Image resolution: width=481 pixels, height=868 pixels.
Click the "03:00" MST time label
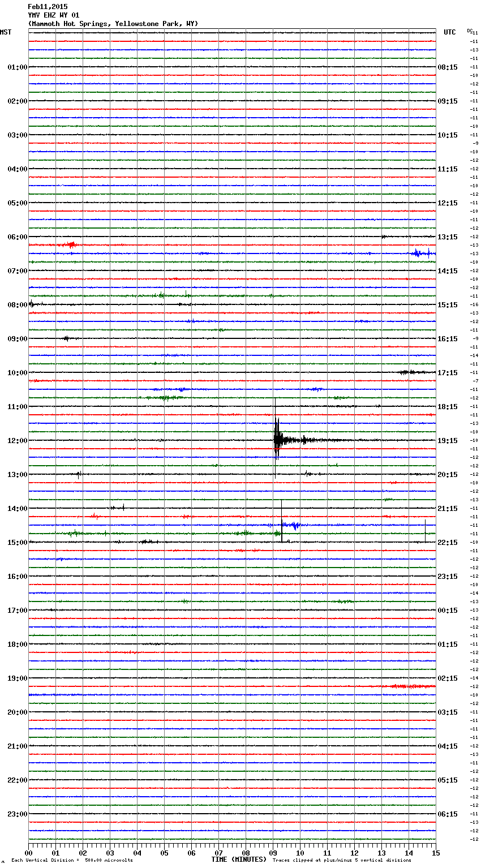(x=18, y=135)
